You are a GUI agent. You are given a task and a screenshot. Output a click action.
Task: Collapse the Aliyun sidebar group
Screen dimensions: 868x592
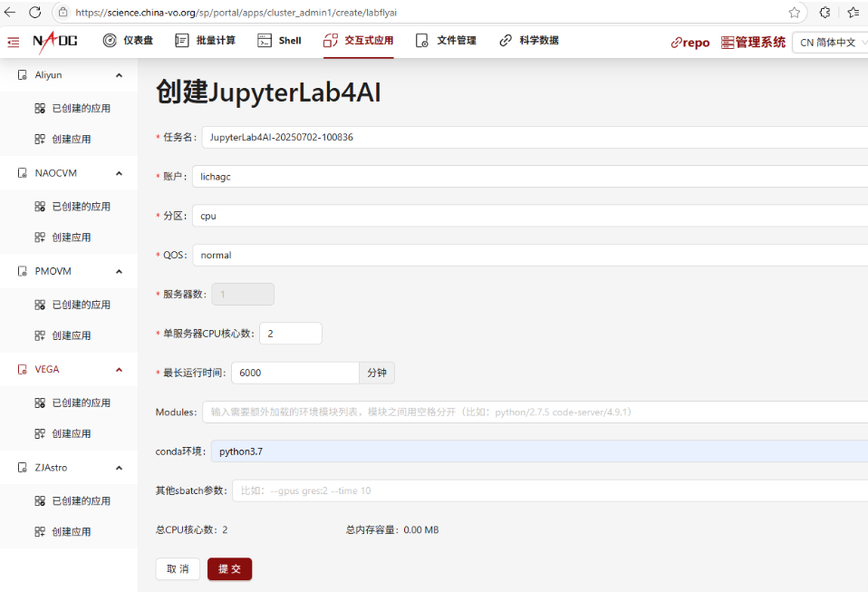(119, 75)
